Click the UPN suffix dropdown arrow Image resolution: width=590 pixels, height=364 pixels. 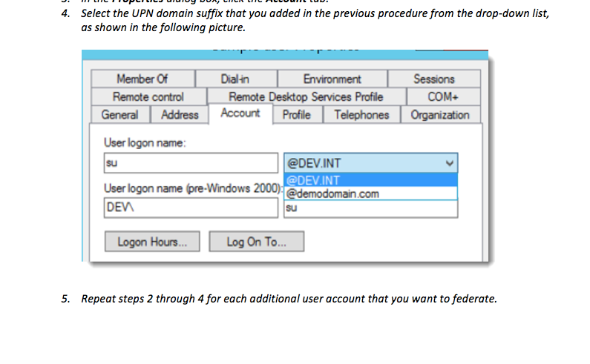pos(448,163)
